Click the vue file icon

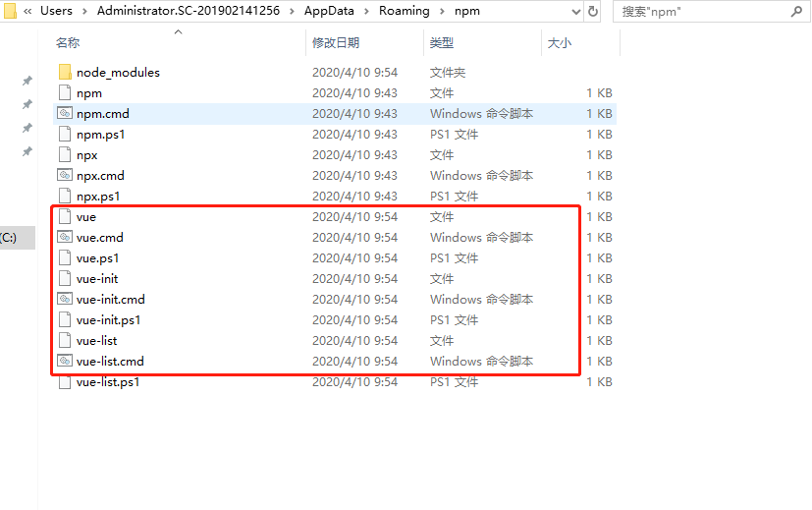[65, 216]
